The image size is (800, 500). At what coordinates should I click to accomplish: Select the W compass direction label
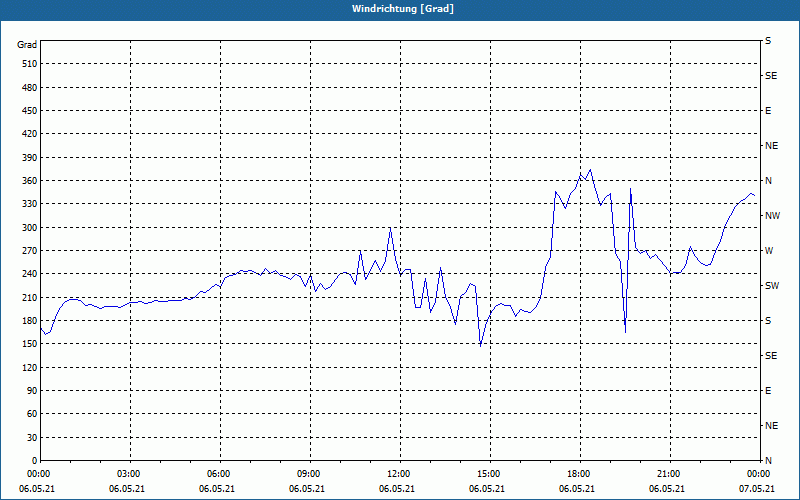[x=769, y=251]
